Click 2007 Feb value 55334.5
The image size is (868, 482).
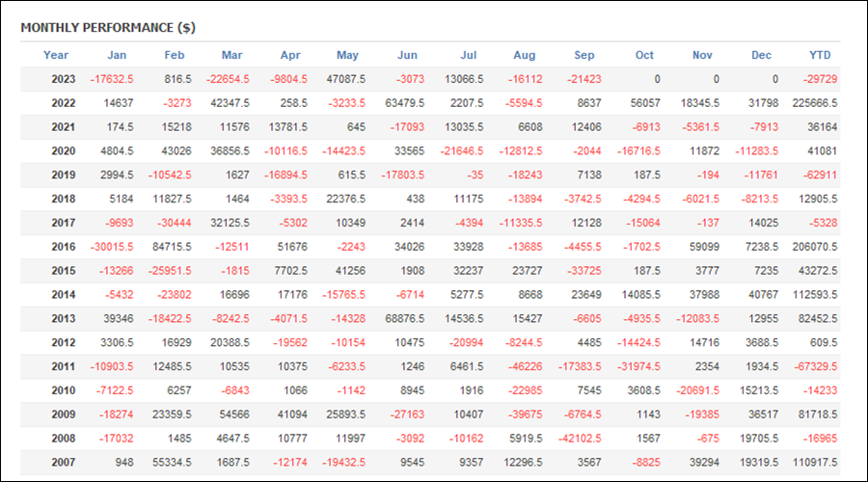(x=173, y=462)
